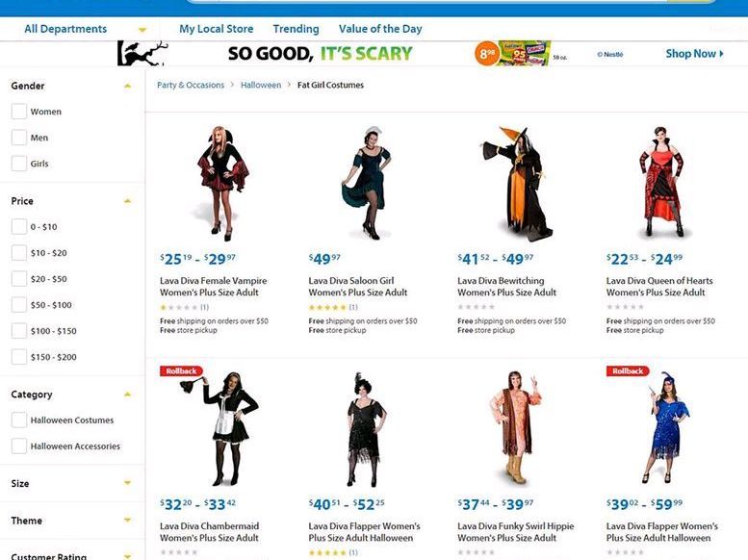Open the All Departments dropdown
Viewport: 748px width, 560px height.
pyautogui.click(x=85, y=29)
